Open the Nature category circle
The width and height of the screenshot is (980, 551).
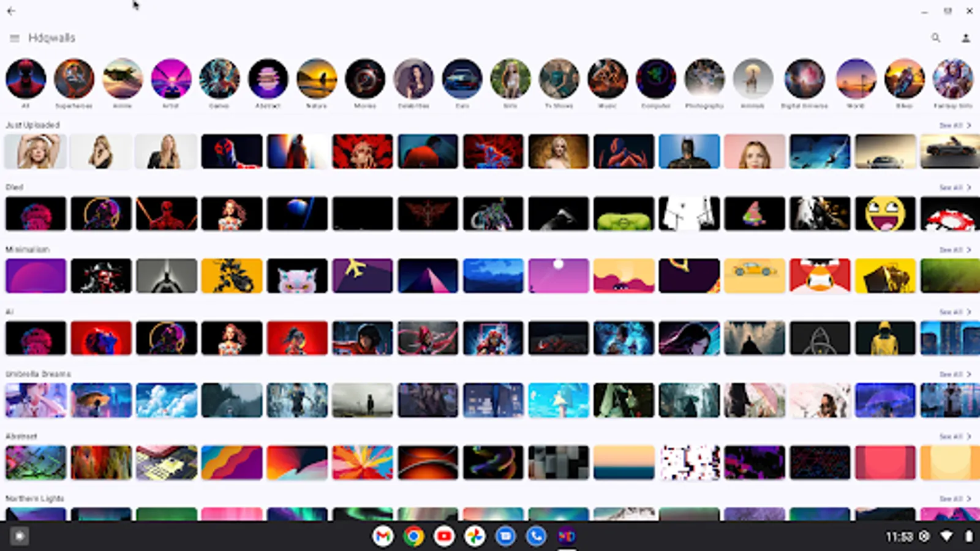[317, 78]
